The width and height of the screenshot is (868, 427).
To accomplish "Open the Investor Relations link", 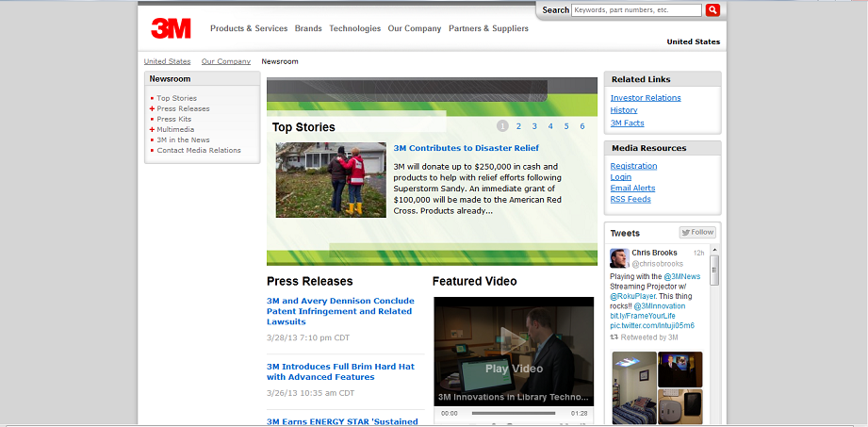I will coord(646,98).
